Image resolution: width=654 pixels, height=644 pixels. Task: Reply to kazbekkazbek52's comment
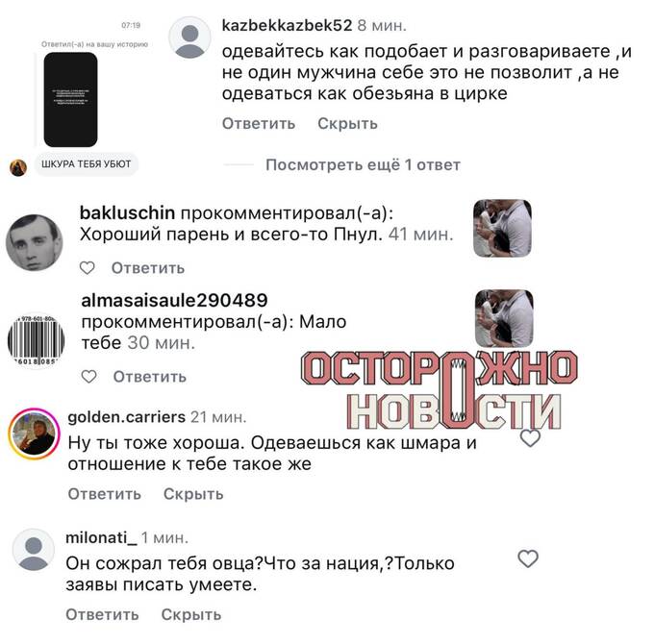(259, 124)
